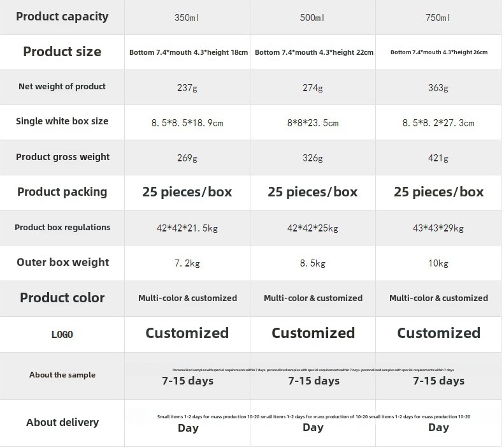Select the 750ml capacity cell

click(x=438, y=17)
